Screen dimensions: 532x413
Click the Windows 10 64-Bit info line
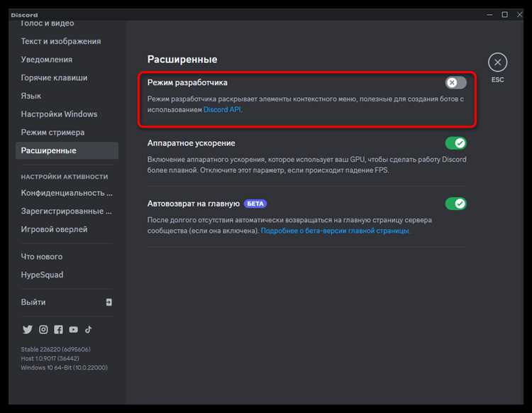(x=64, y=368)
